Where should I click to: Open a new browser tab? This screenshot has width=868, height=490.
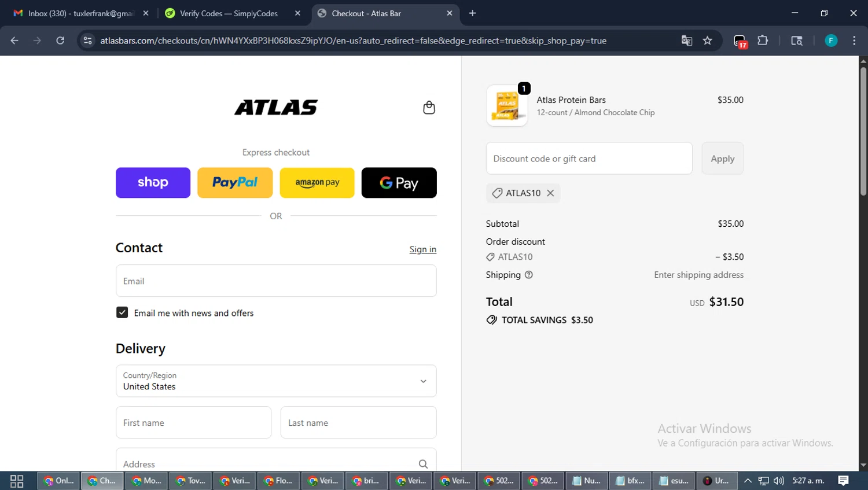click(472, 13)
